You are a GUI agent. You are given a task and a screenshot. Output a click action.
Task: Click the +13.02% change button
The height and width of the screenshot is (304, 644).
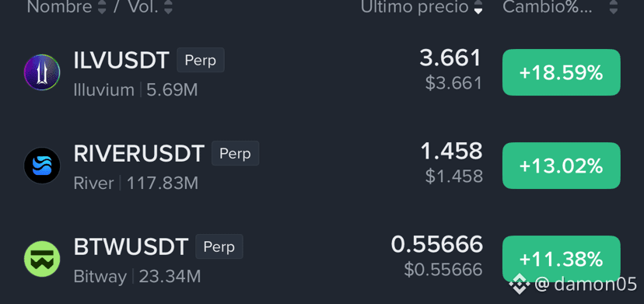pos(561,166)
